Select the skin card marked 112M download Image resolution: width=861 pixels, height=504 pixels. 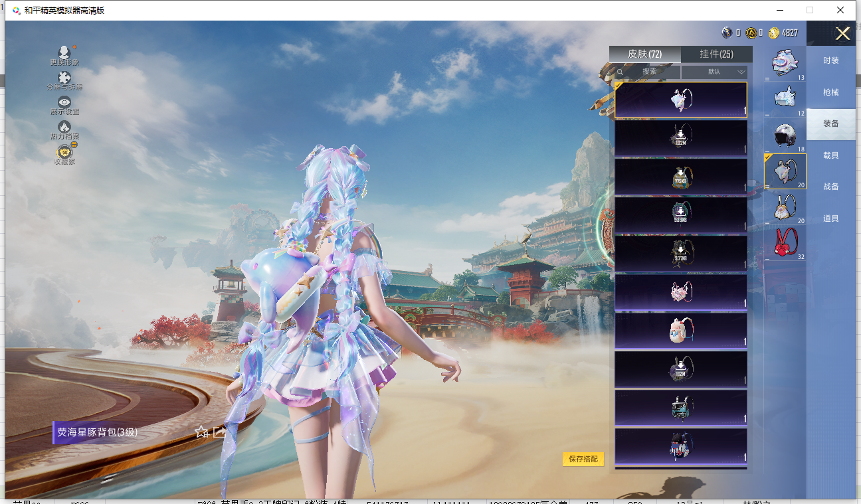pyautogui.click(x=681, y=369)
